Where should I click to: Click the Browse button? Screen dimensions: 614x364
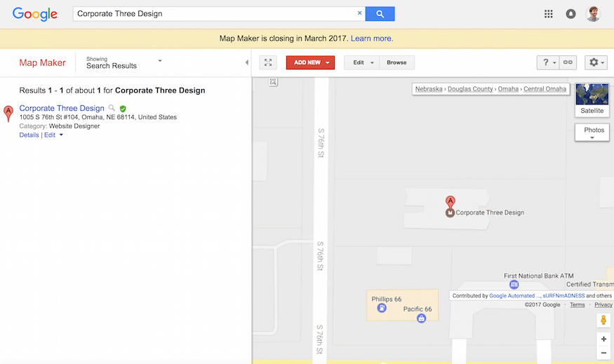[x=396, y=62]
